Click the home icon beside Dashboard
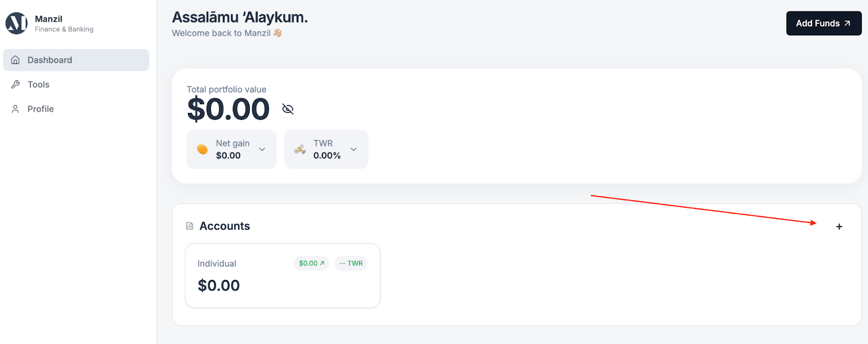The image size is (868, 344). point(16,60)
